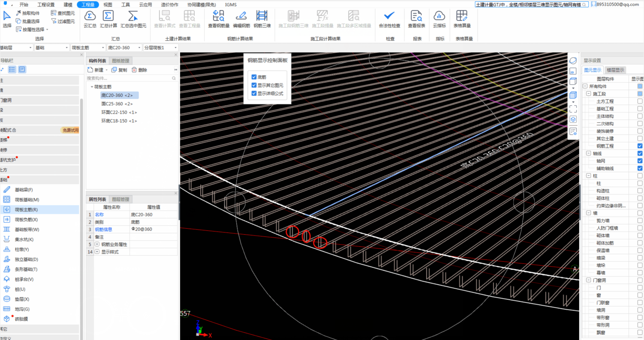Click 过滤图元 tool
This screenshot has height=340, width=644.
pos(63,21)
